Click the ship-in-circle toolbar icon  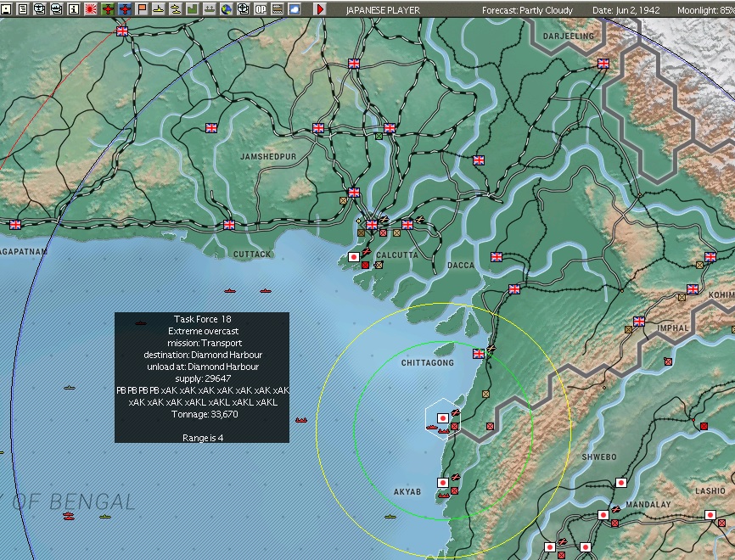[56, 8]
